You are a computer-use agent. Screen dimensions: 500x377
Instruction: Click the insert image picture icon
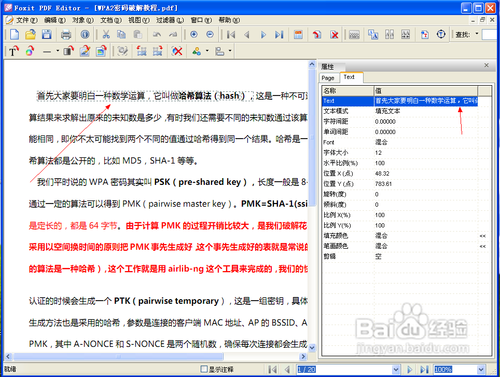101,51
